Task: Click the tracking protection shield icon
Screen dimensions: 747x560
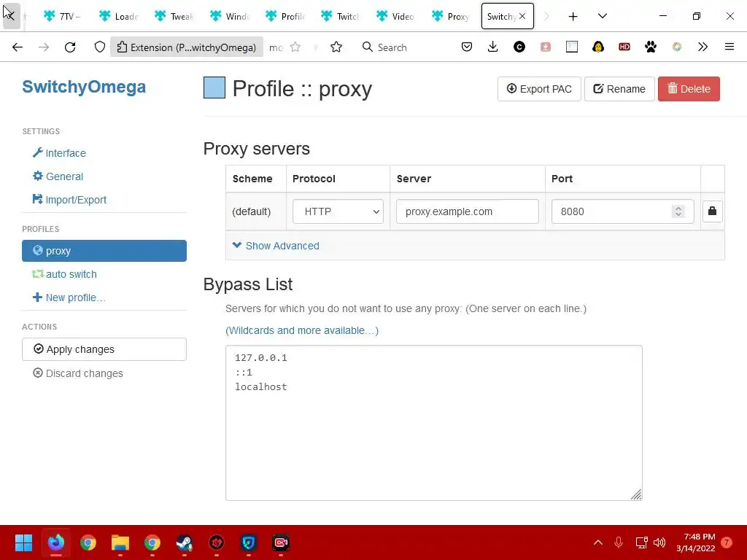Action: (x=99, y=47)
